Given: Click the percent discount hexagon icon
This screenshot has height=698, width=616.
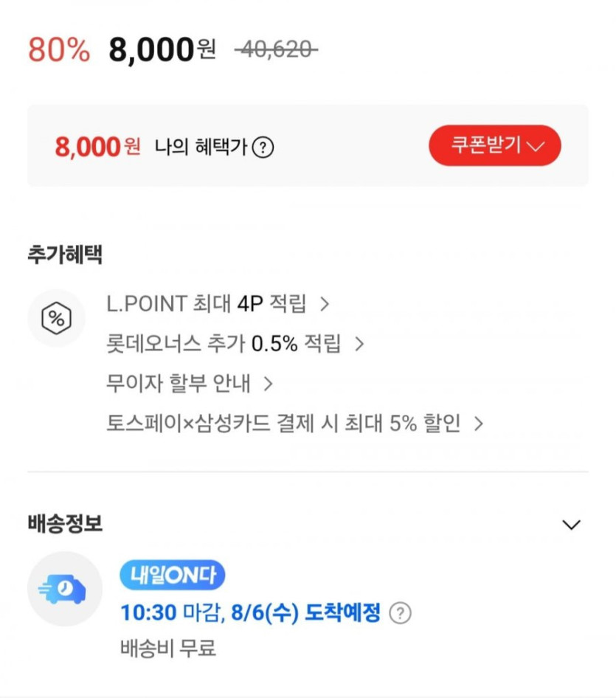Looking at the screenshot, I should coord(56,319).
